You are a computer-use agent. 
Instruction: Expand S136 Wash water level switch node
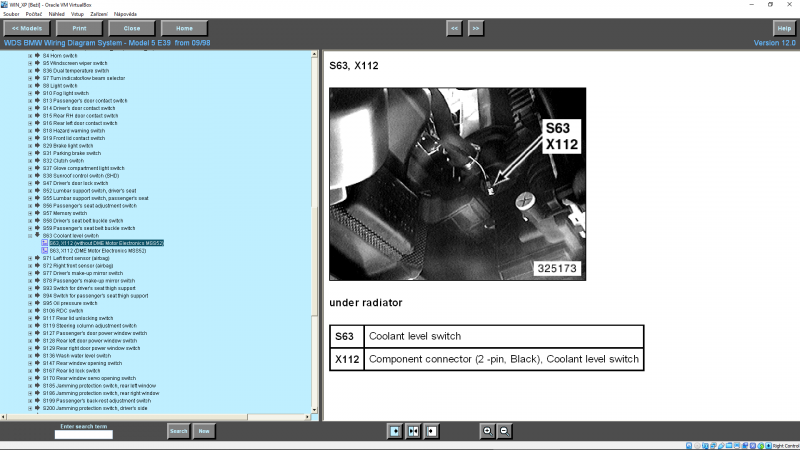click(x=30, y=356)
